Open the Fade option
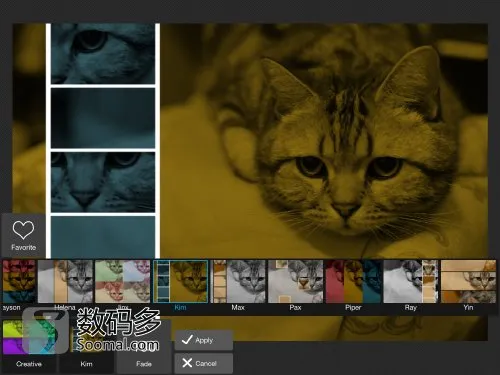500x375 pixels. pyautogui.click(x=144, y=347)
